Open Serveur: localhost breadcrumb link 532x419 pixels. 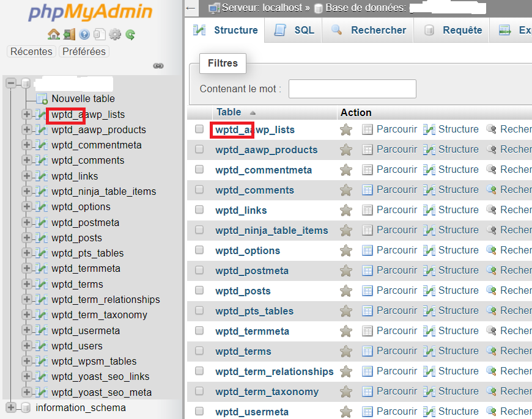[x=262, y=8]
